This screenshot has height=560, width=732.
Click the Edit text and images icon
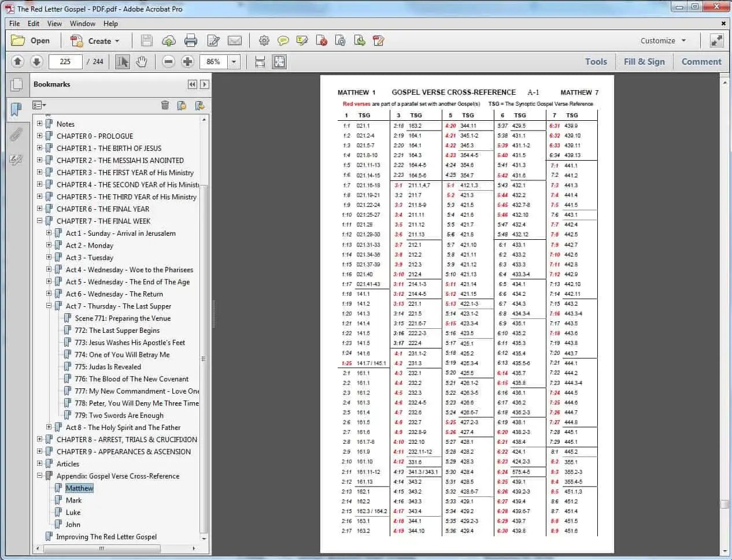point(213,40)
